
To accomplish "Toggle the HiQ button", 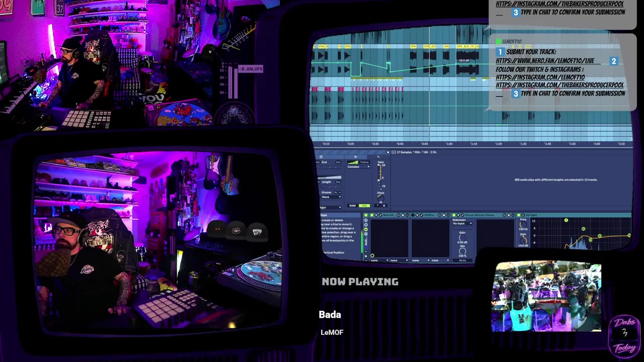I will 364,206.
